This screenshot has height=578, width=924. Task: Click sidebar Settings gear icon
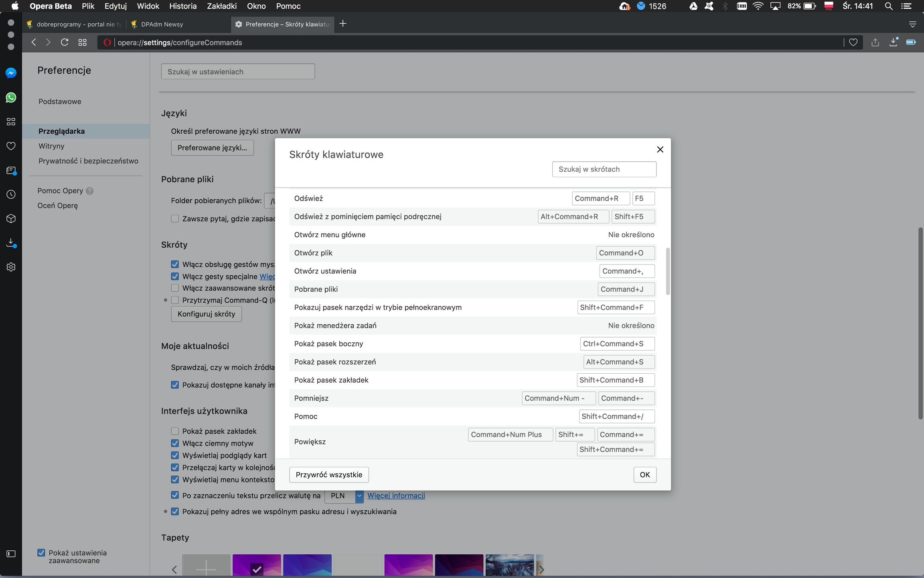tap(11, 267)
